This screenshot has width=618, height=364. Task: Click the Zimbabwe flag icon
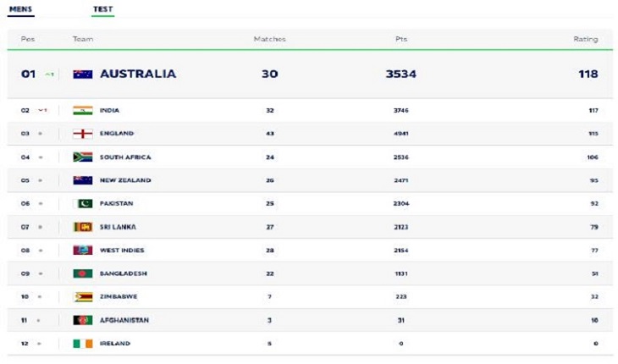coord(83,296)
